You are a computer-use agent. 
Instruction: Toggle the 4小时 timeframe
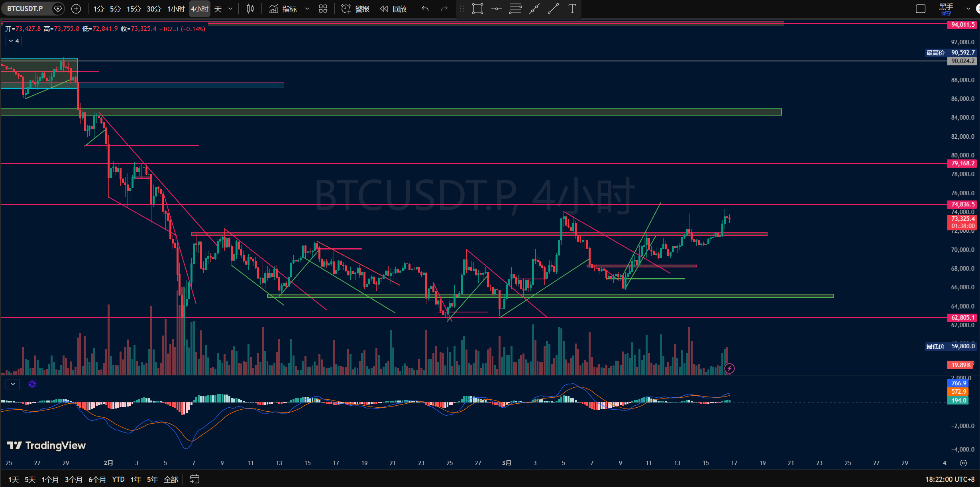(199, 9)
